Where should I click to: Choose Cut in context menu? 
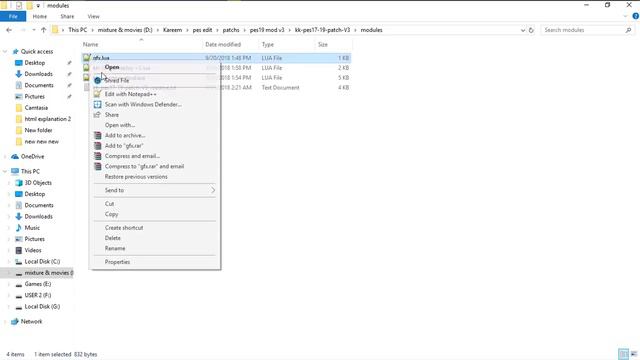click(109, 204)
